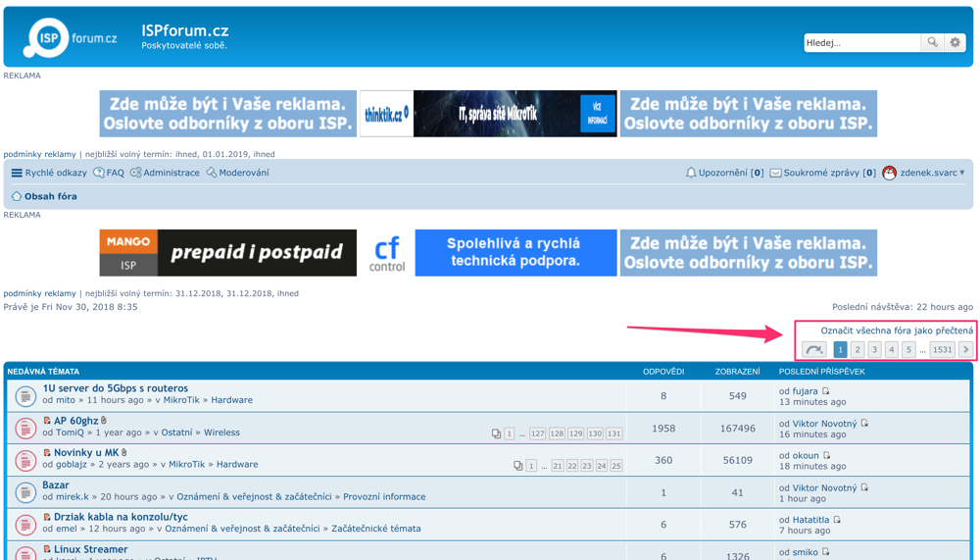980x560 pixels.
Task: Go to page 25 of Novinky u MK
Action: pos(616,466)
